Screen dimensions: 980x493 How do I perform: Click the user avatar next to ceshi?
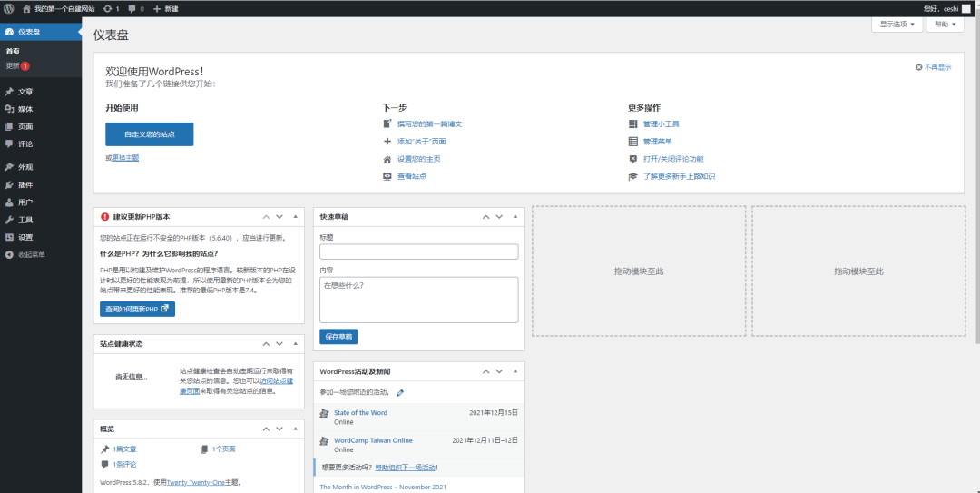coord(966,9)
